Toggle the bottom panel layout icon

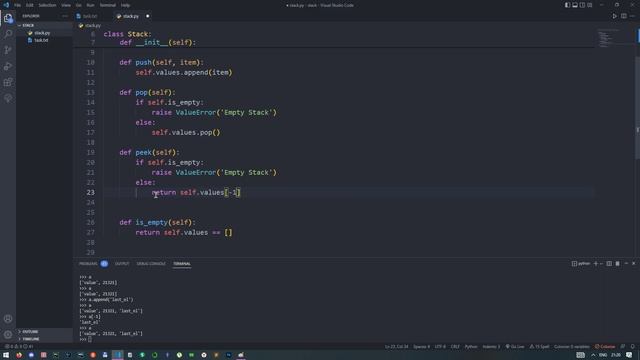575,5
